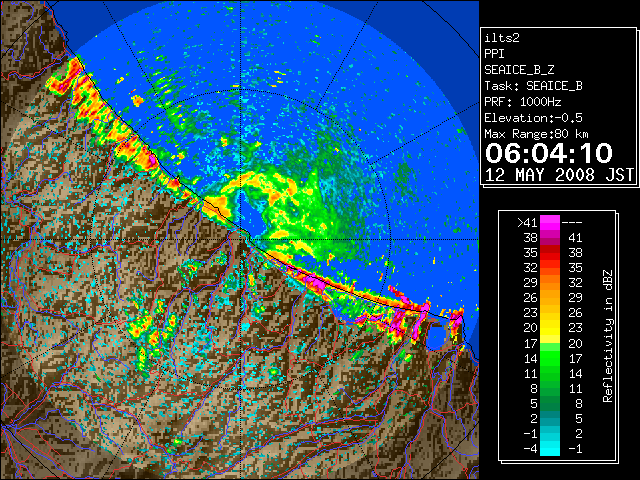The width and height of the screenshot is (640, 480).
Task: Pick the dark green 5 dBZ legend color
Action: [x=550, y=403]
